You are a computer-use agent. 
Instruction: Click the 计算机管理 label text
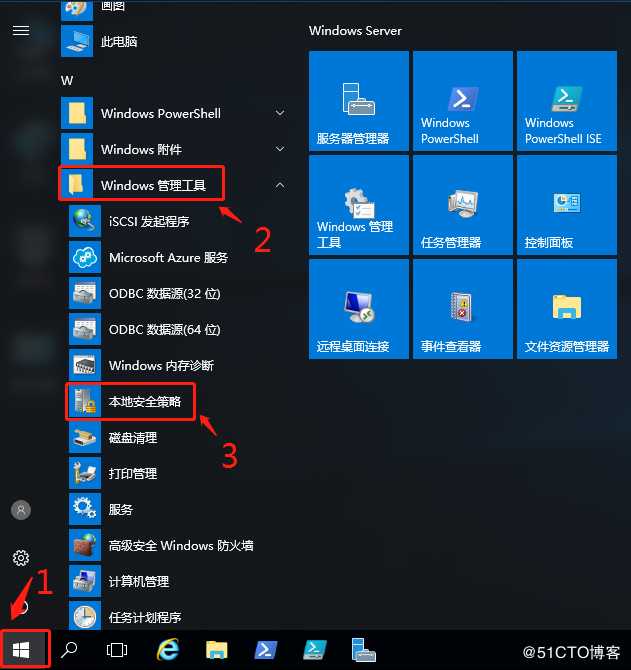tap(139, 582)
